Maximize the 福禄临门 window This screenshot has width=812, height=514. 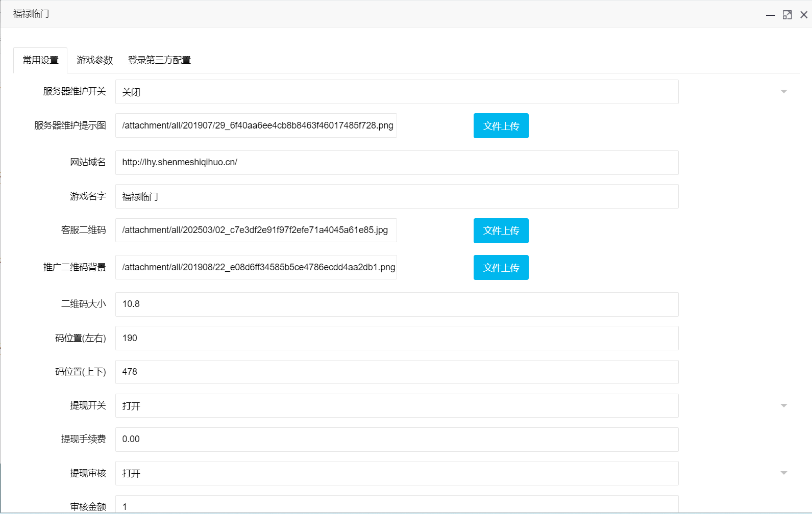[787, 15]
